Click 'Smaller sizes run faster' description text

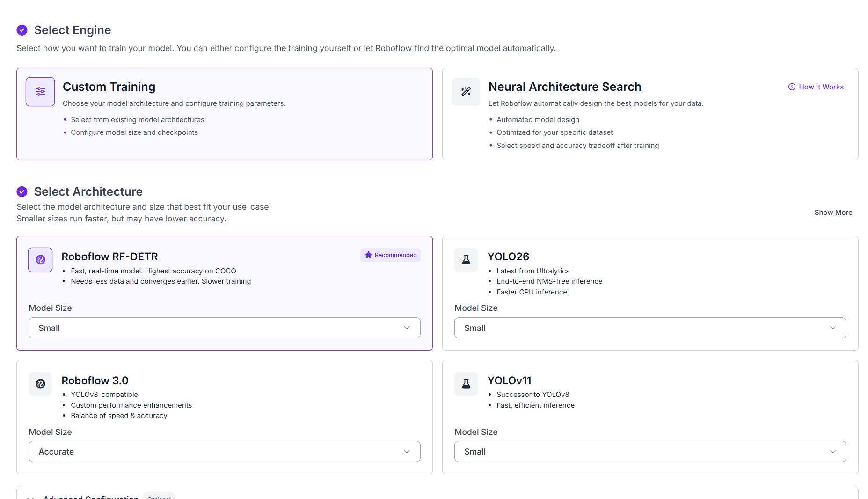point(121,219)
